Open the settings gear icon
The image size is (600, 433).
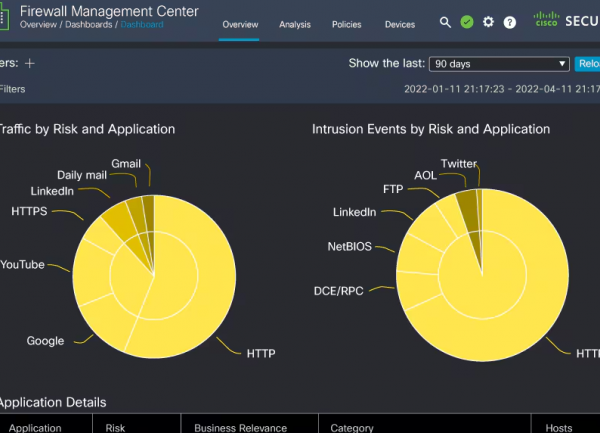point(488,22)
